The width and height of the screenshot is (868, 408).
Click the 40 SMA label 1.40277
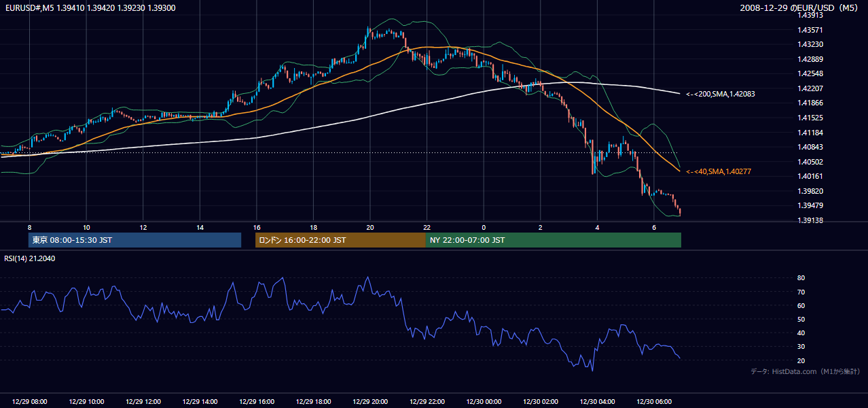click(720, 171)
